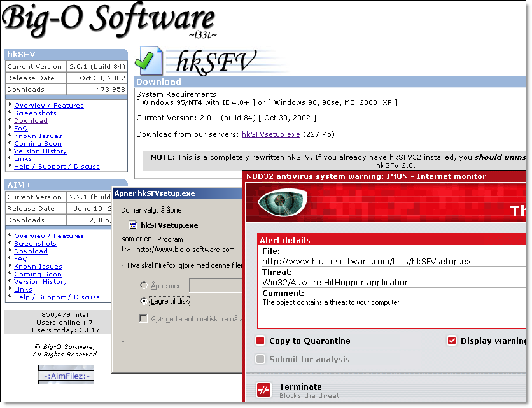Open AIM+ Download link

(31, 251)
